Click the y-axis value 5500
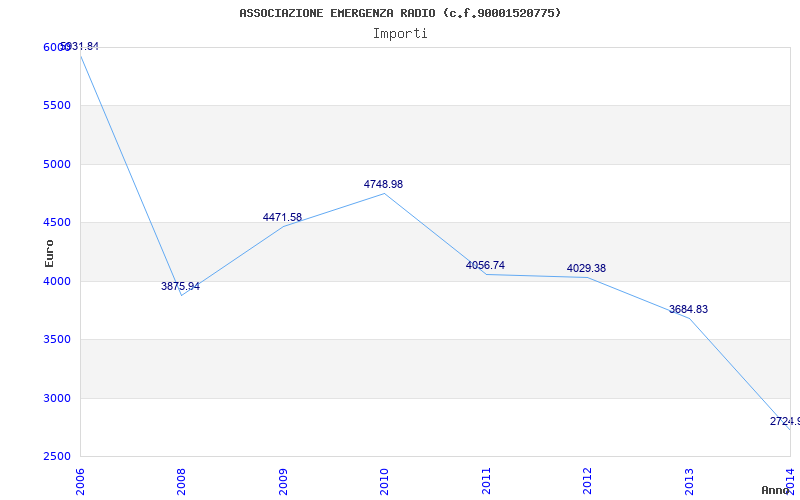The height and width of the screenshot is (500, 800). point(57,106)
